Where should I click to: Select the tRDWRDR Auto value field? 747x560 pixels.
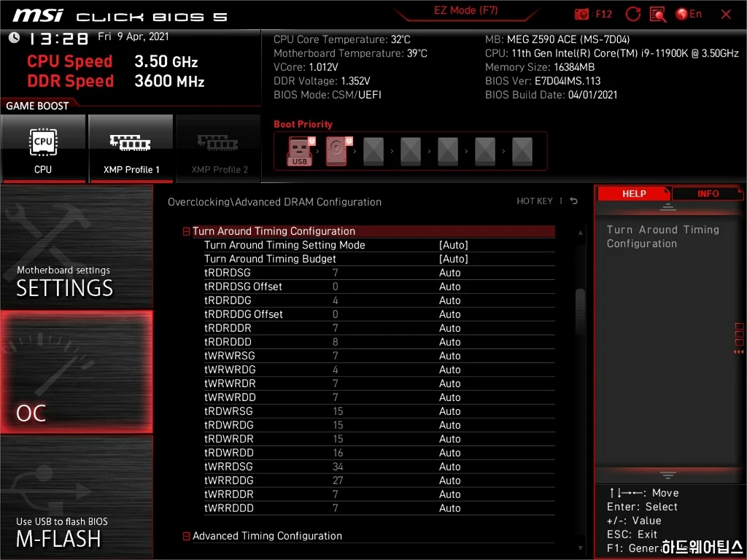tap(449, 438)
